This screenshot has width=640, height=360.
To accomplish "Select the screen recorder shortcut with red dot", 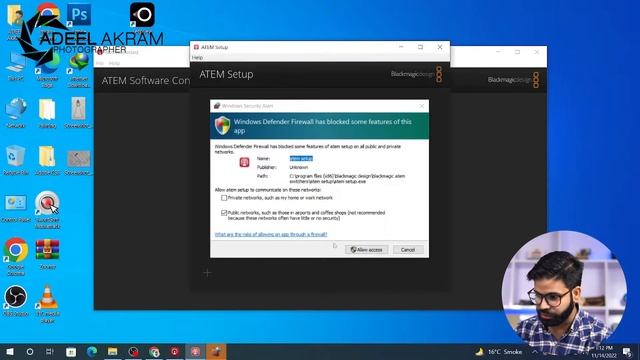I will click(47, 209).
